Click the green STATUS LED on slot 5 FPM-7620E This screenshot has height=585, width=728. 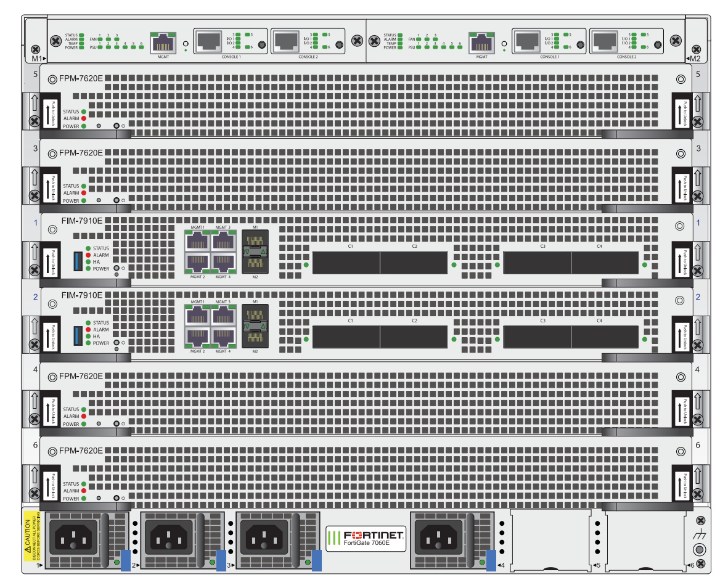coord(84,112)
